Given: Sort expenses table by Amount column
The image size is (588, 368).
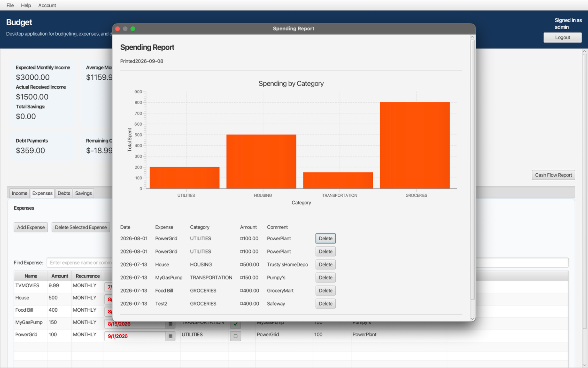Looking at the screenshot, I should click(x=60, y=276).
